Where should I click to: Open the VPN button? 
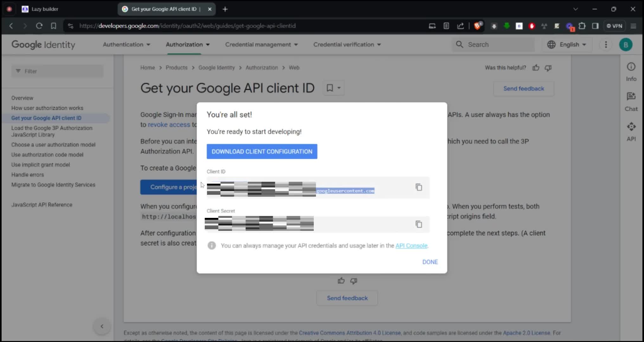coord(614,26)
